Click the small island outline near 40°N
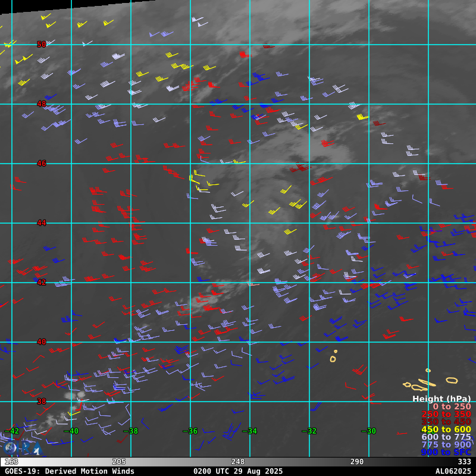Image resolution: width=476 pixels, height=476 pixels. click(x=333, y=359)
